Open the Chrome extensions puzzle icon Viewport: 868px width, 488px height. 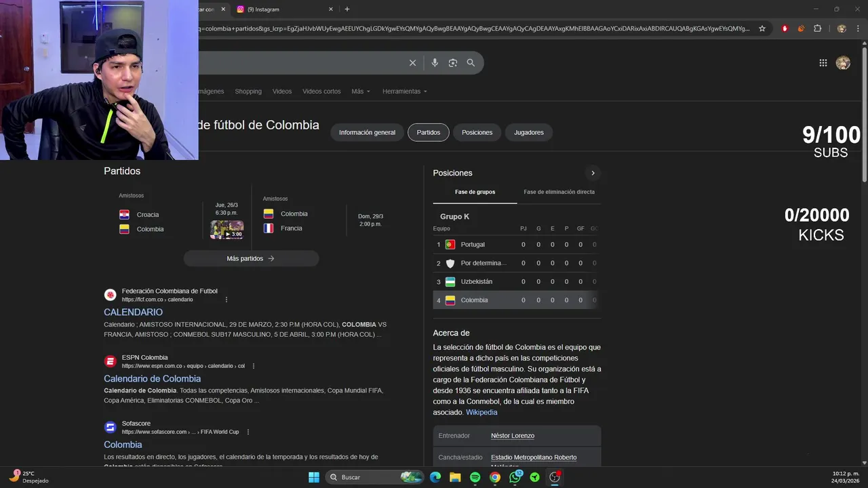coord(817,28)
